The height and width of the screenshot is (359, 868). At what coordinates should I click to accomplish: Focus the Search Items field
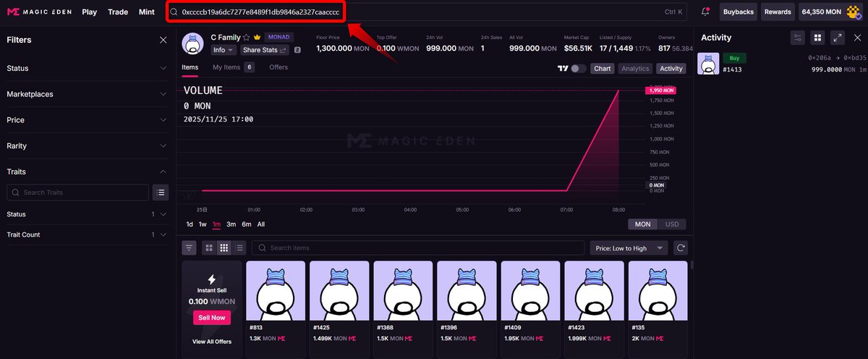[418, 248]
